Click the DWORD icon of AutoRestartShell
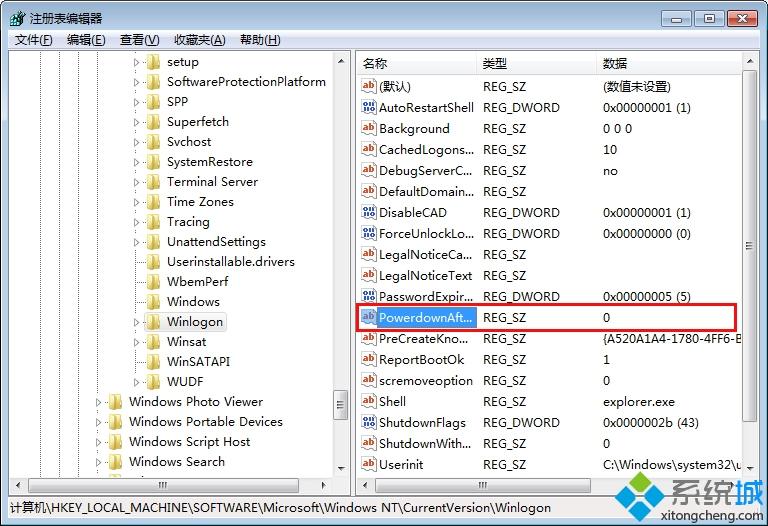768x526 pixels. 368,107
